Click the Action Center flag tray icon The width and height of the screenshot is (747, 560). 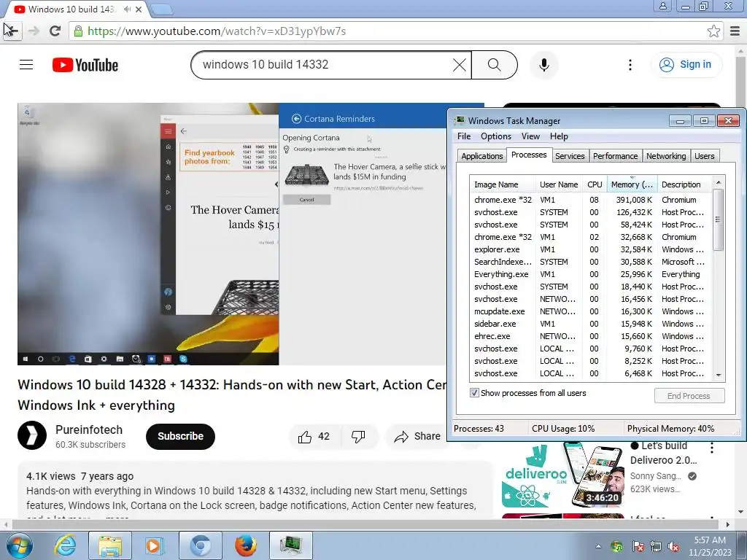click(x=638, y=547)
